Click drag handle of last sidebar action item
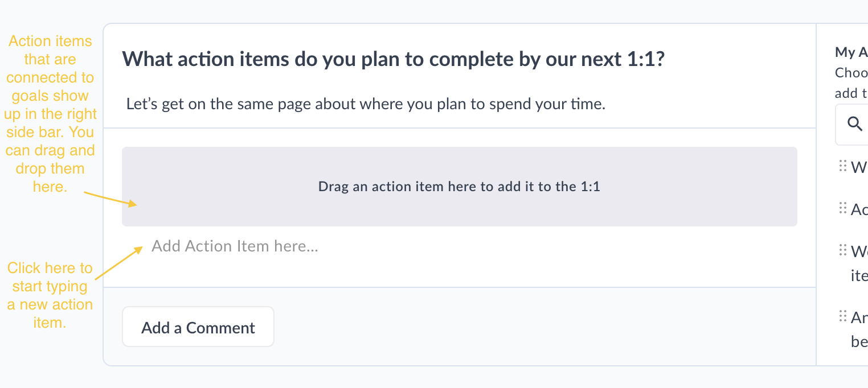 point(843,316)
